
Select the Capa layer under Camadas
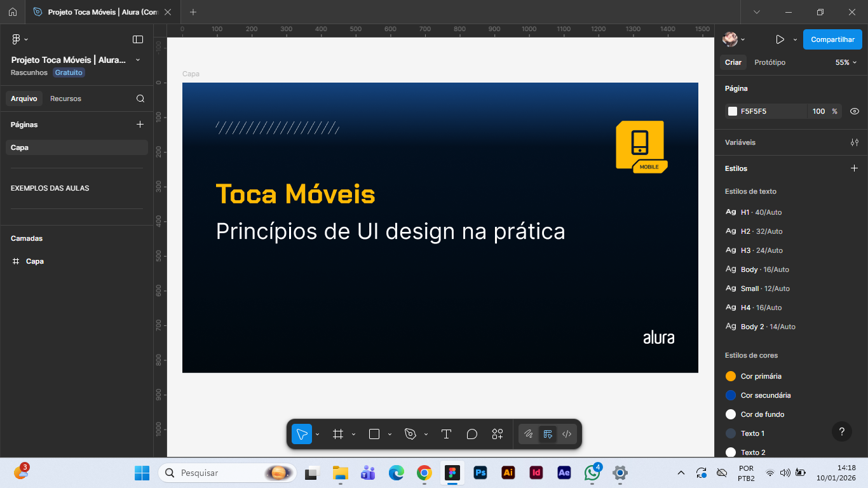pos(35,261)
